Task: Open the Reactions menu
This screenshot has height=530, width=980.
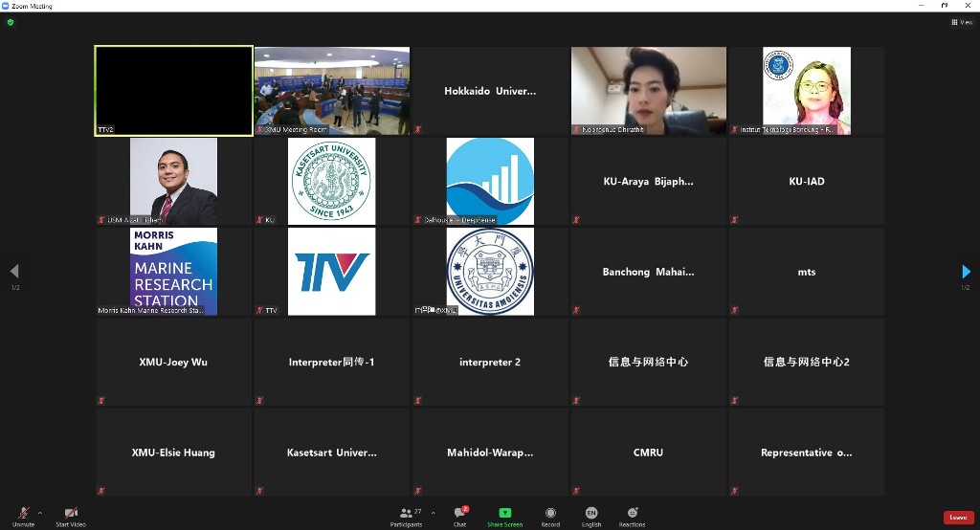Action: [x=632, y=514]
